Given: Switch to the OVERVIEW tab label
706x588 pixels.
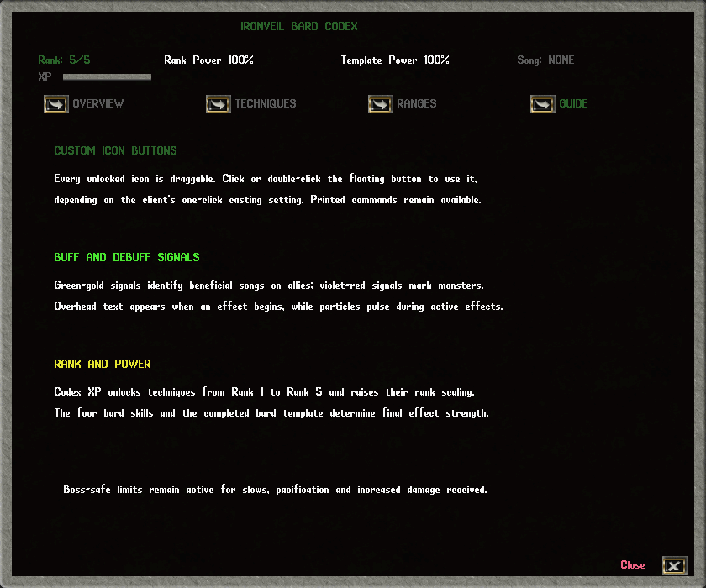Looking at the screenshot, I should [x=98, y=103].
